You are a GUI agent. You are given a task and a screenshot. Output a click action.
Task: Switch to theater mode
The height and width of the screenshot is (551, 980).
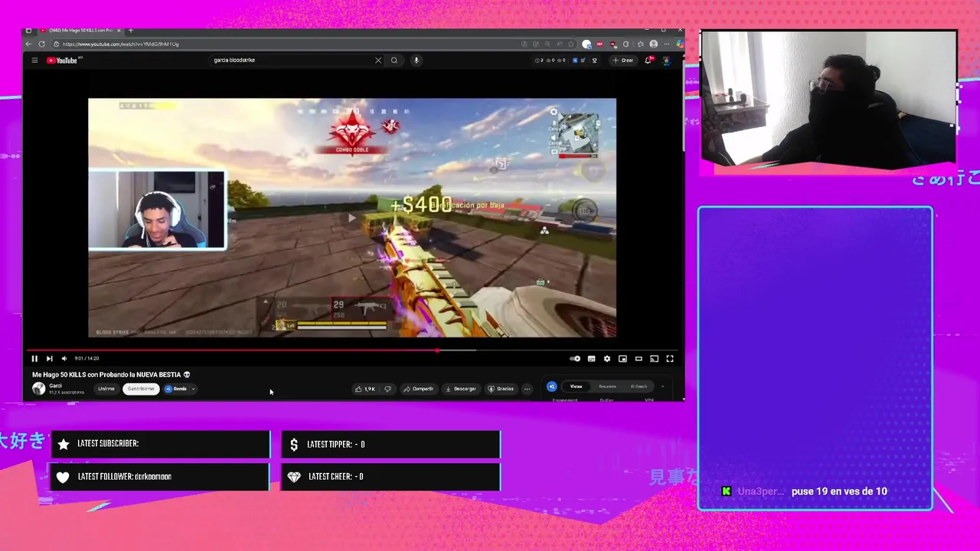pyautogui.click(x=639, y=358)
